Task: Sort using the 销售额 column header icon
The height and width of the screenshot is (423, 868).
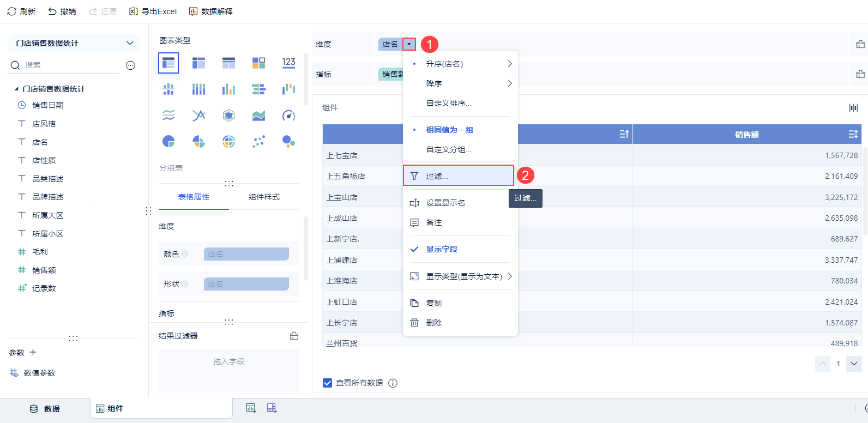Action: click(853, 134)
